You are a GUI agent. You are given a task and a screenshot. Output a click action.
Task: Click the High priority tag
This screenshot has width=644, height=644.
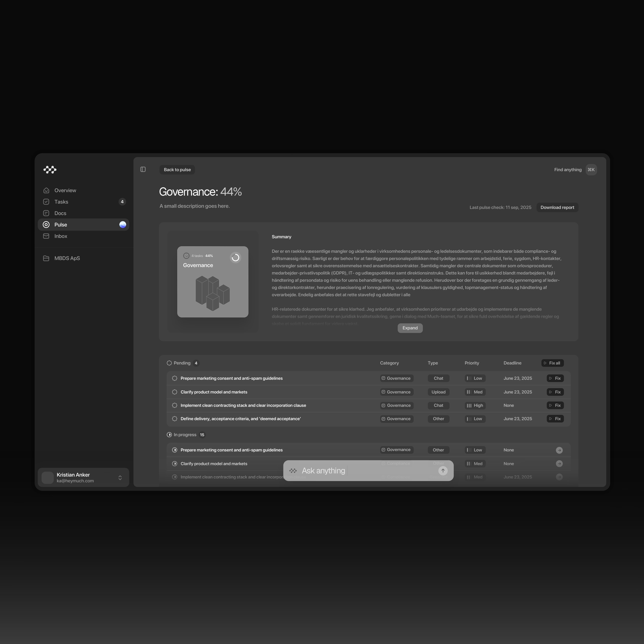click(x=475, y=405)
